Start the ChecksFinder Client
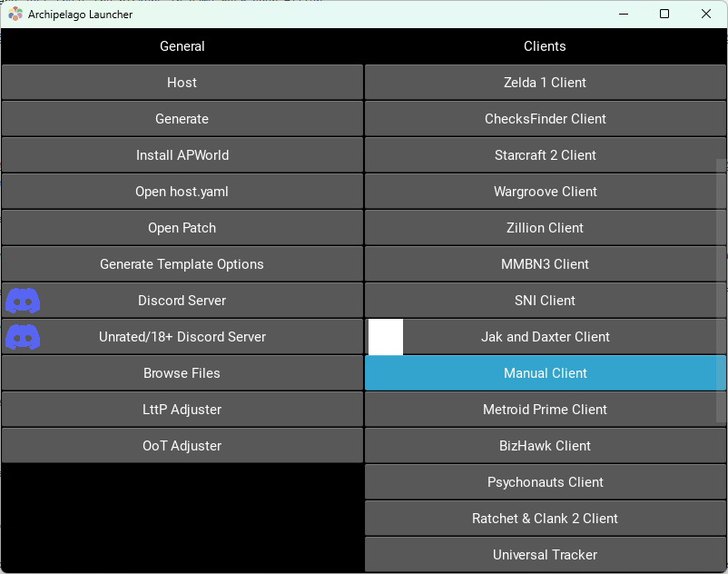The width and height of the screenshot is (728, 574). coord(545,118)
